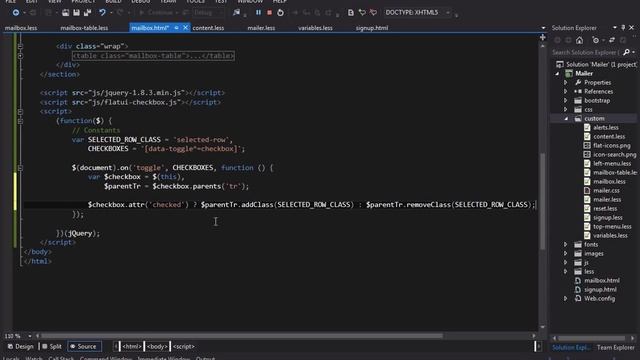Select the <body> breadcrumb tag
640x360 pixels.
click(x=157, y=347)
